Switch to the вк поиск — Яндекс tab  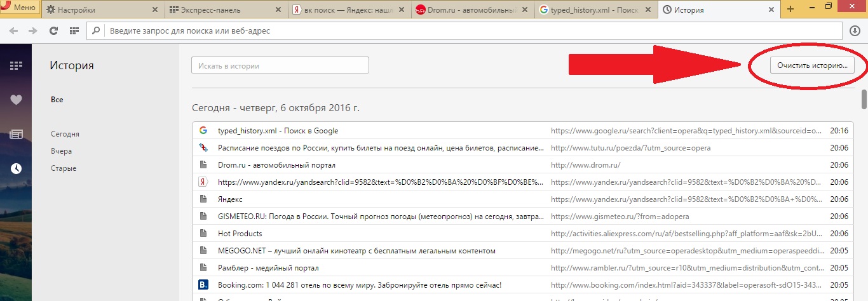[349, 10]
